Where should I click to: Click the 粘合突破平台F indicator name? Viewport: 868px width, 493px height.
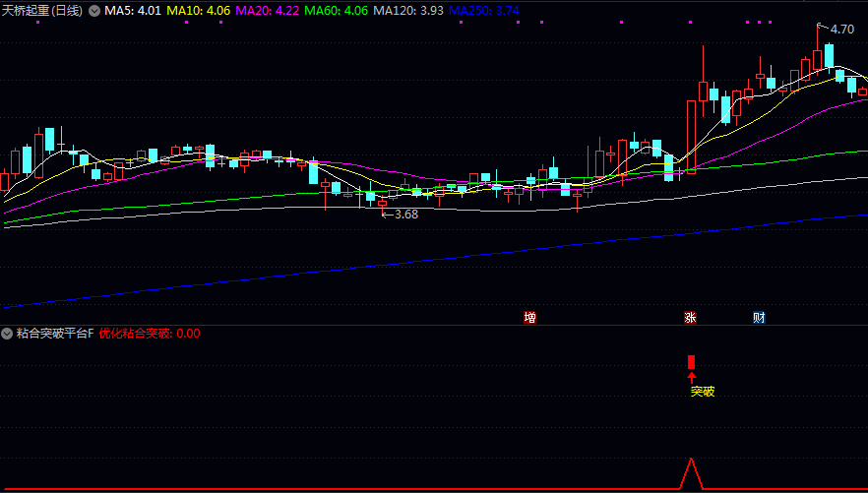pyautogui.click(x=55, y=334)
